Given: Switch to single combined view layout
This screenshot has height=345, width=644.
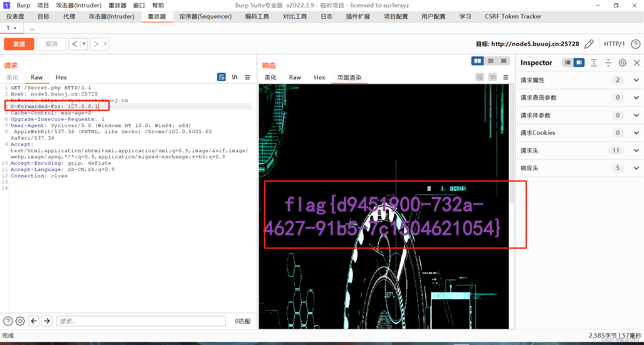Looking at the screenshot, I should (x=503, y=61).
